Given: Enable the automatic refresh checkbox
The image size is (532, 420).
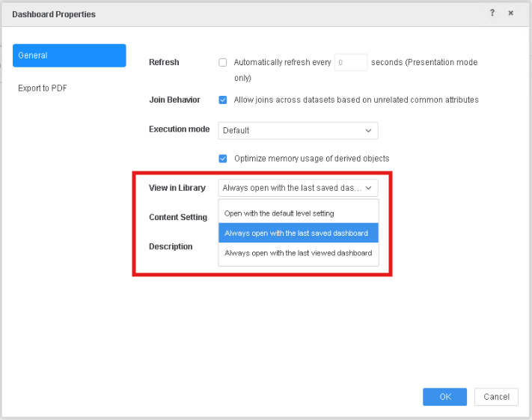Looking at the screenshot, I should [223, 63].
